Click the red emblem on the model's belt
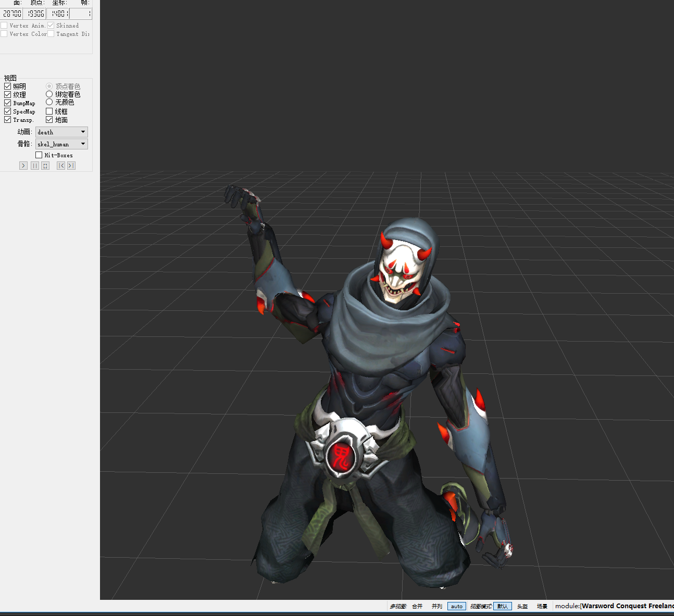This screenshot has height=616, width=674. pos(342,456)
